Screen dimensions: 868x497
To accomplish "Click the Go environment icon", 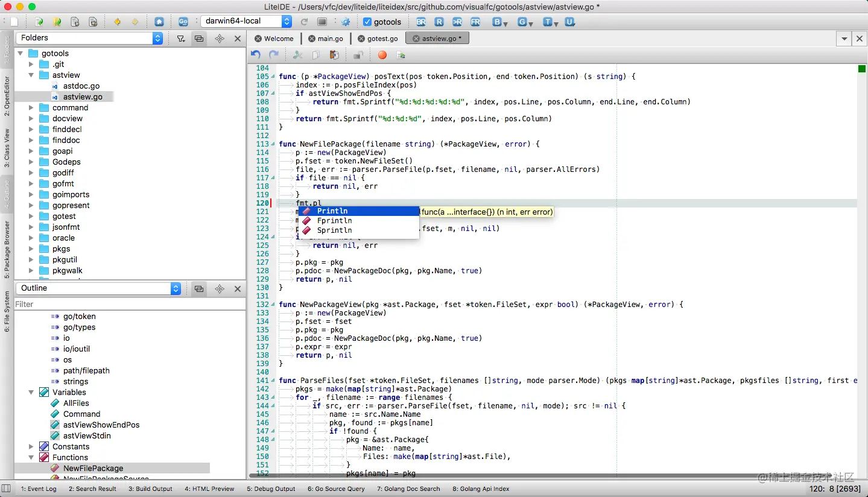I will pos(183,22).
